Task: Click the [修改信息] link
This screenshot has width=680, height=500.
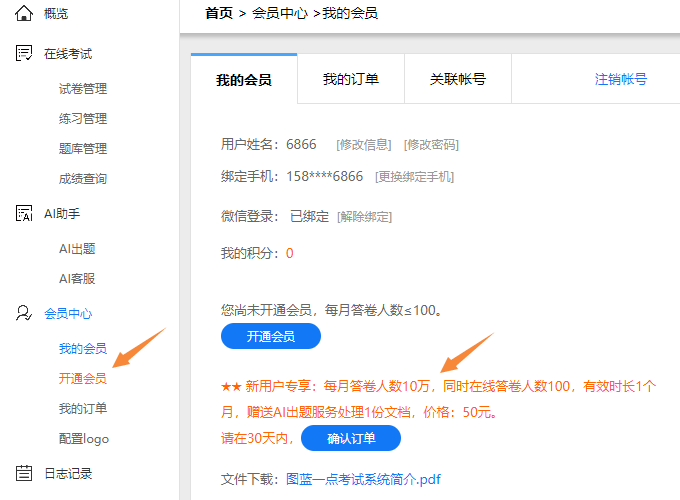Action: (364, 145)
